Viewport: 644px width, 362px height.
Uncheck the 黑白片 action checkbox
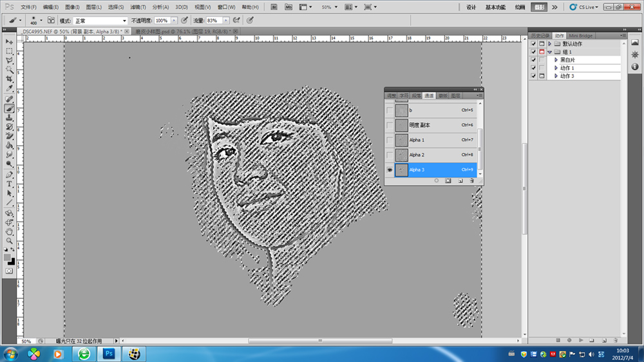click(x=533, y=60)
